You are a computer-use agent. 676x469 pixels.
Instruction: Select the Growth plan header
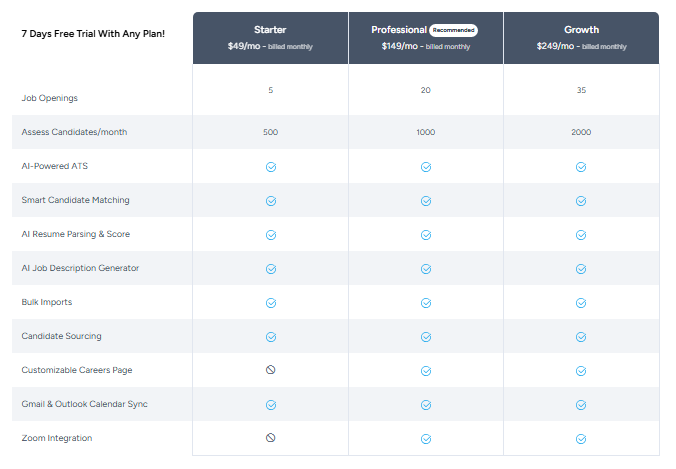coord(581,38)
